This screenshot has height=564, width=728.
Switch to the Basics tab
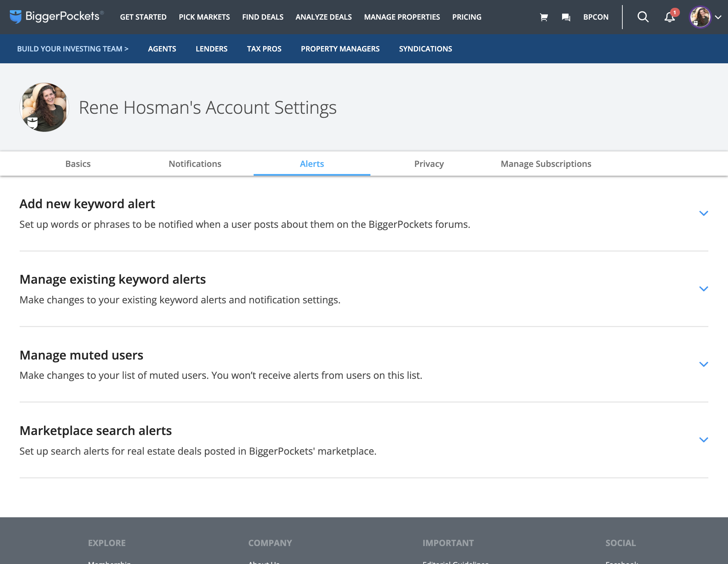click(x=78, y=164)
